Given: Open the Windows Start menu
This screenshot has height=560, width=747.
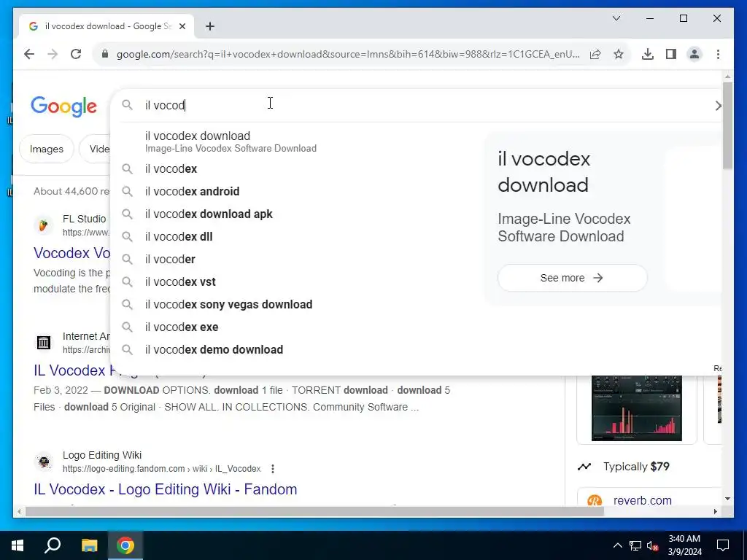Looking at the screenshot, I should tap(18, 545).
